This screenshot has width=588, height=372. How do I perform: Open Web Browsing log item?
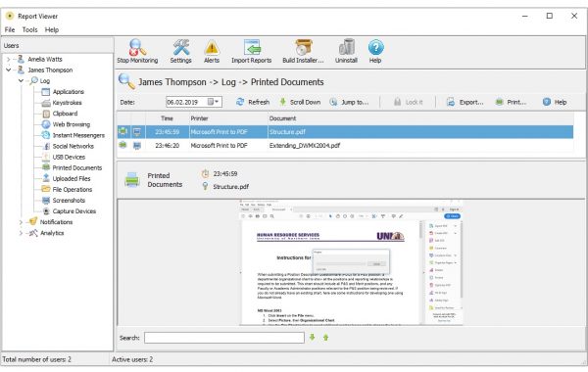(x=72, y=124)
